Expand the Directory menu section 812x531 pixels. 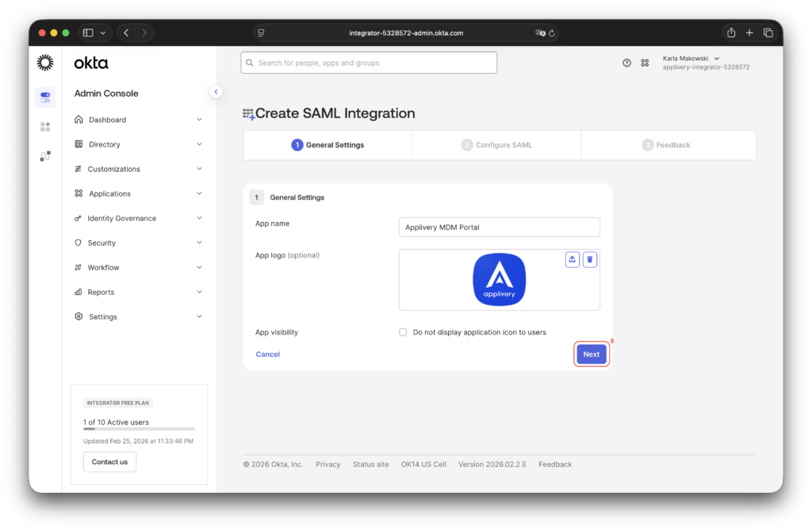click(x=138, y=144)
